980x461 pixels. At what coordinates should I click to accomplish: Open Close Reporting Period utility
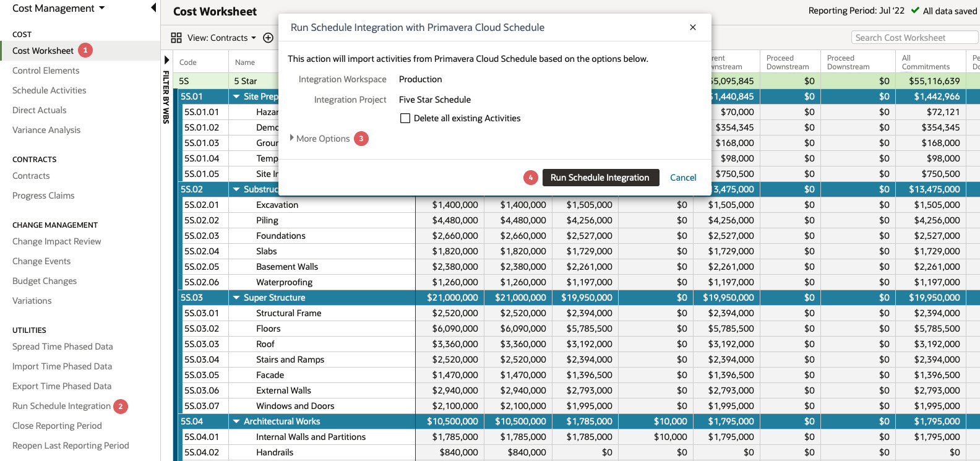pos(57,426)
